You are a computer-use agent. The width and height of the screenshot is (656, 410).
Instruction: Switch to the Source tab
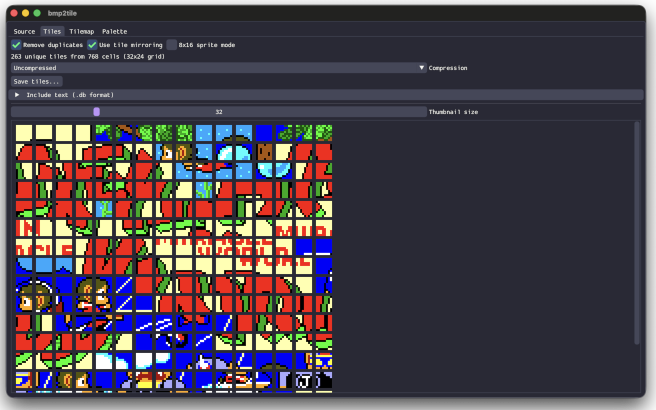pyautogui.click(x=24, y=31)
